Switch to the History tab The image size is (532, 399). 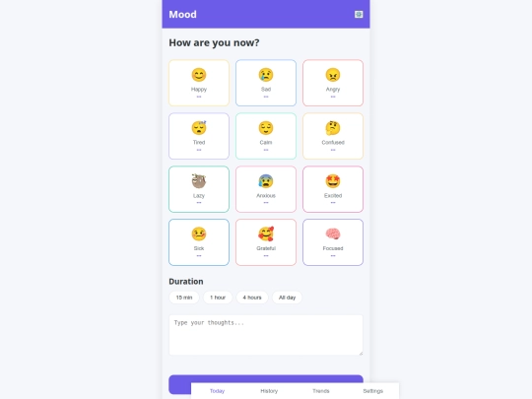coord(269,391)
